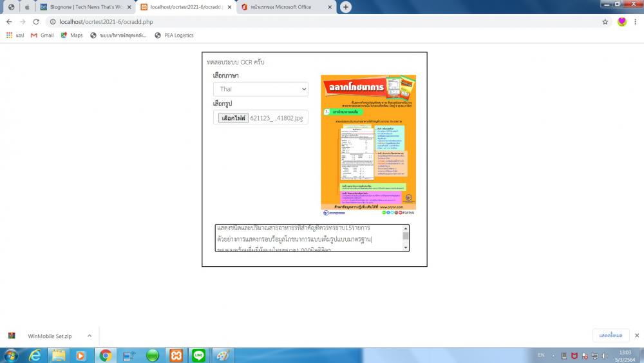Open the Chrome profile avatar
The height and width of the screenshot is (363, 644).
tap(622, 22)
